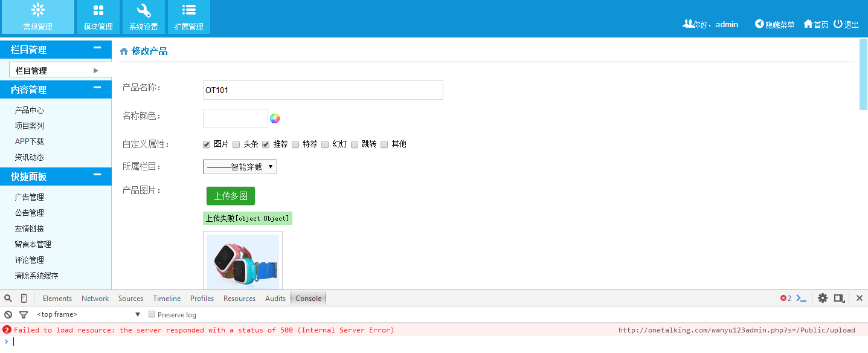This screenshot has height=353, width=868.
Task: Click the 产品名称 input field
Action: click(323, 90)
